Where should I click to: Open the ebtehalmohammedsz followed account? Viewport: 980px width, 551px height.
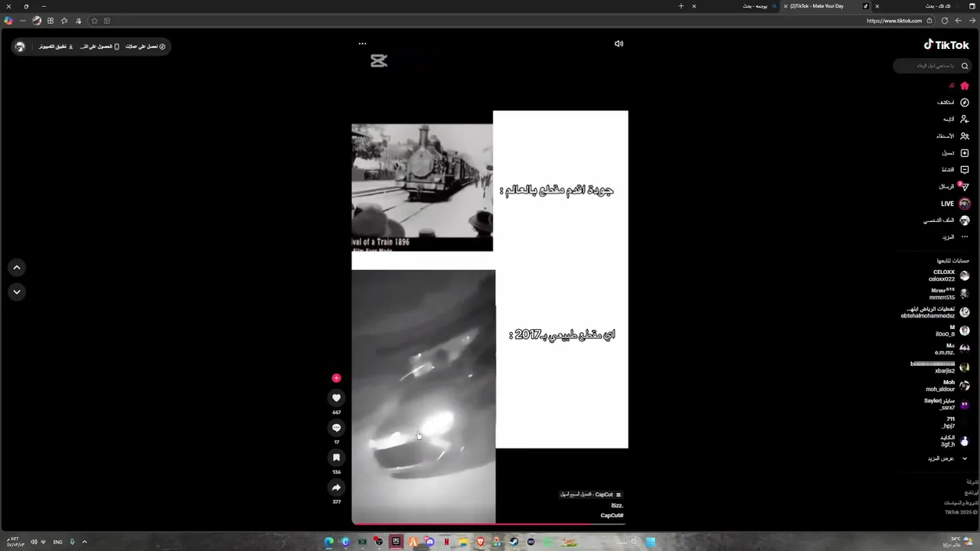[x=936, y=312]
